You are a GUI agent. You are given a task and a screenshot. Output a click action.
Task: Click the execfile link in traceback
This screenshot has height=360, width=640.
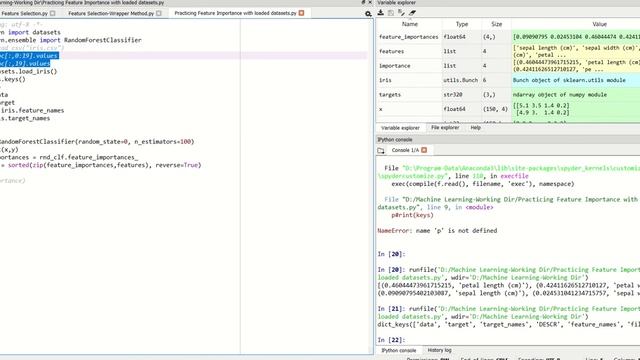pos(514,176)
